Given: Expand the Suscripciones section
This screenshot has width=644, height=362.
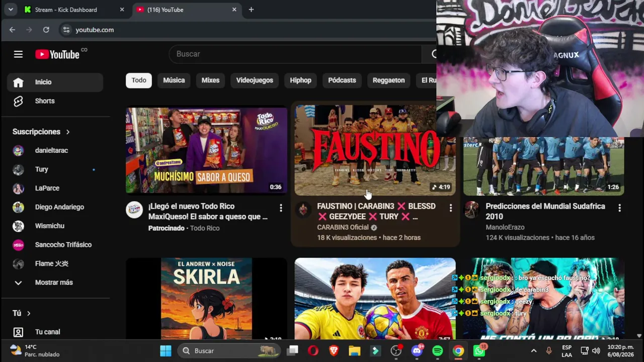Looking at the screenshot, I should 41,132.
